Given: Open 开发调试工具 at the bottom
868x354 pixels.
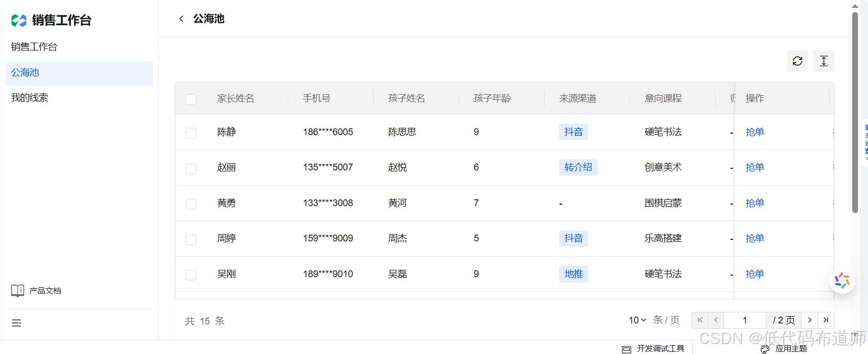Looking at the screenshot, I should point(653,349).
